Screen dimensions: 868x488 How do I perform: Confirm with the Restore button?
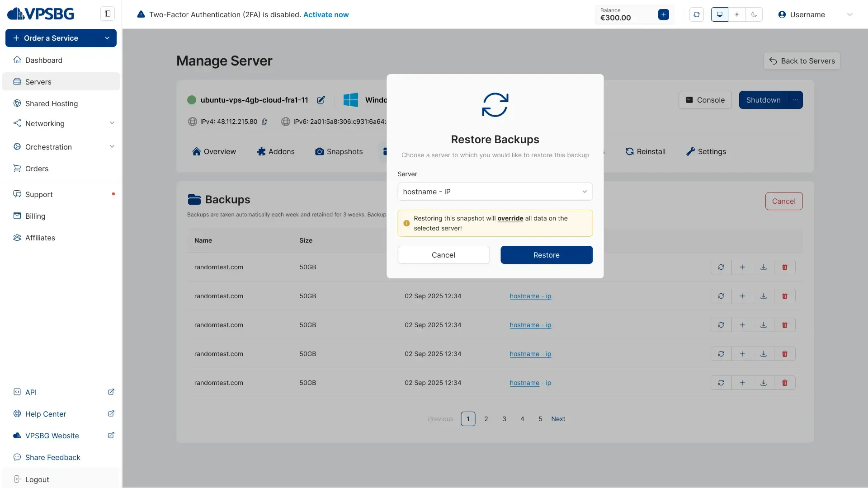[x=546, y=255]
